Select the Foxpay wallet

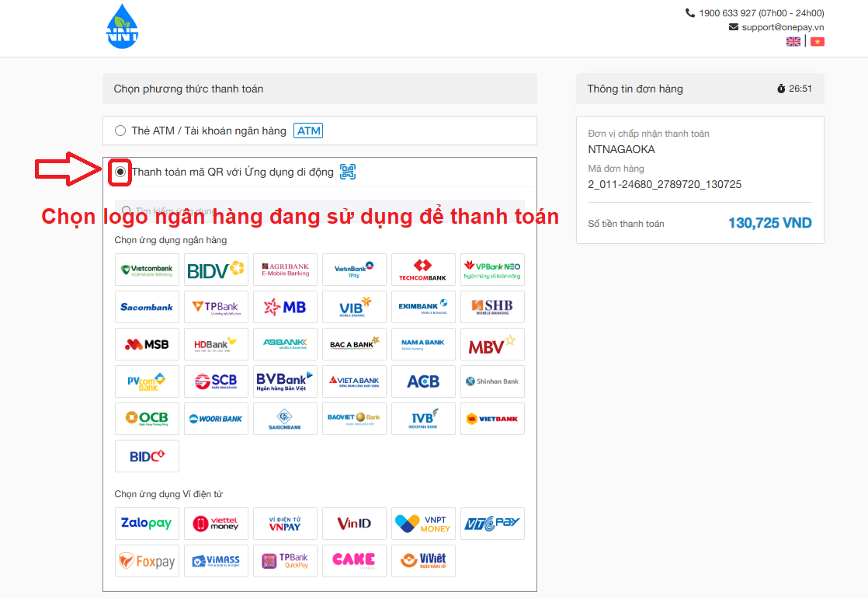(x=147, y=561)
